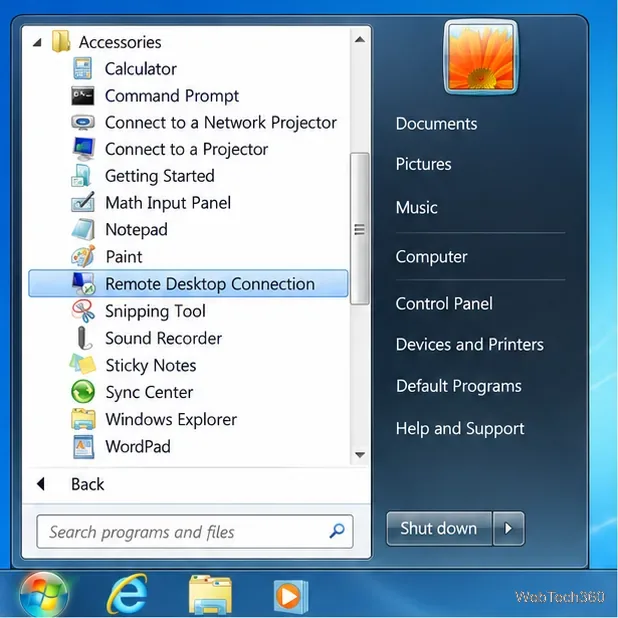Open Devices and Printers

pos(469,344)
